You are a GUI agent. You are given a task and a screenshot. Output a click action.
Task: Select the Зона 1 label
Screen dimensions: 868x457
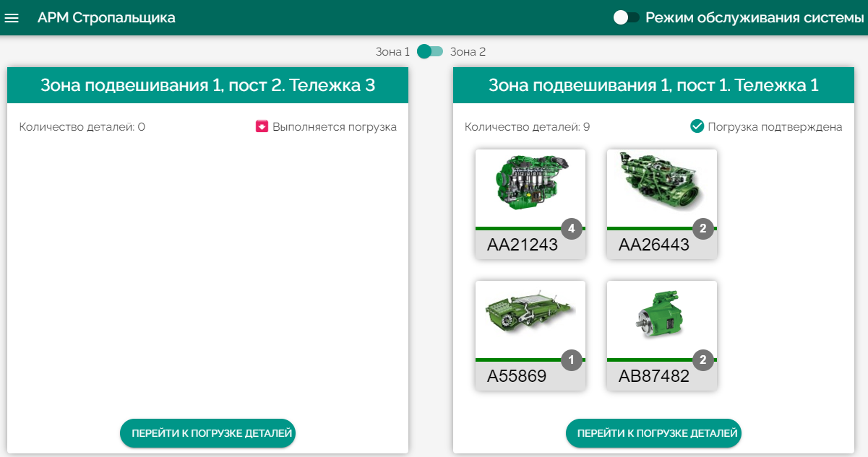click(392, 52)
